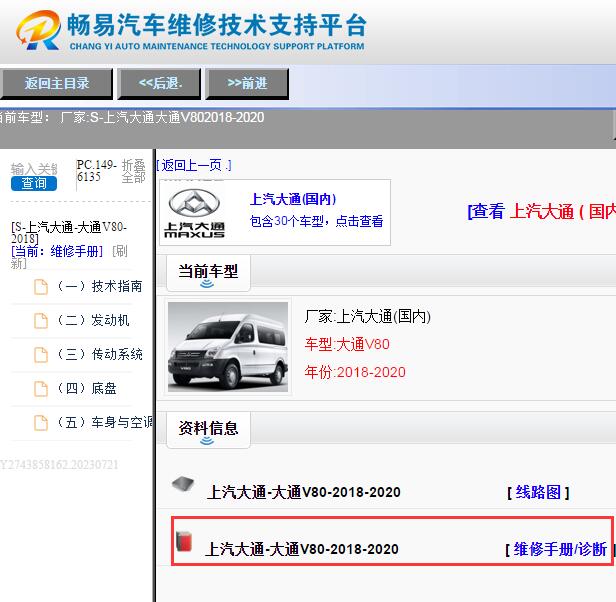Select the 当前车型 tab
Screen dimensions: 616x602
(208, 273)
